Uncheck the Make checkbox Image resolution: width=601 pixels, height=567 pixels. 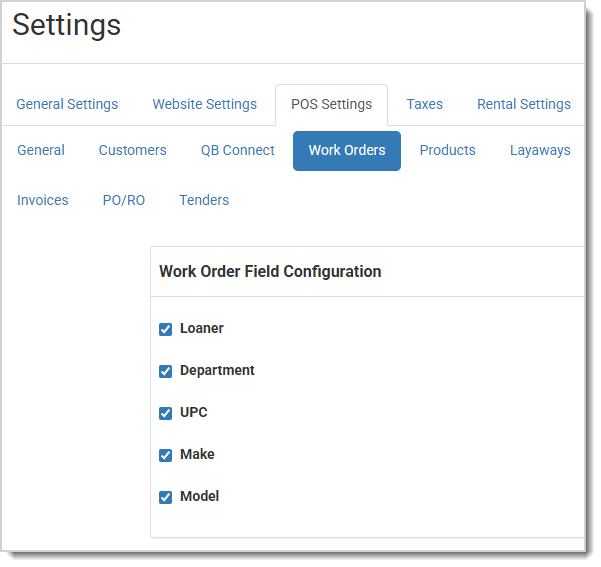point(165,455)
